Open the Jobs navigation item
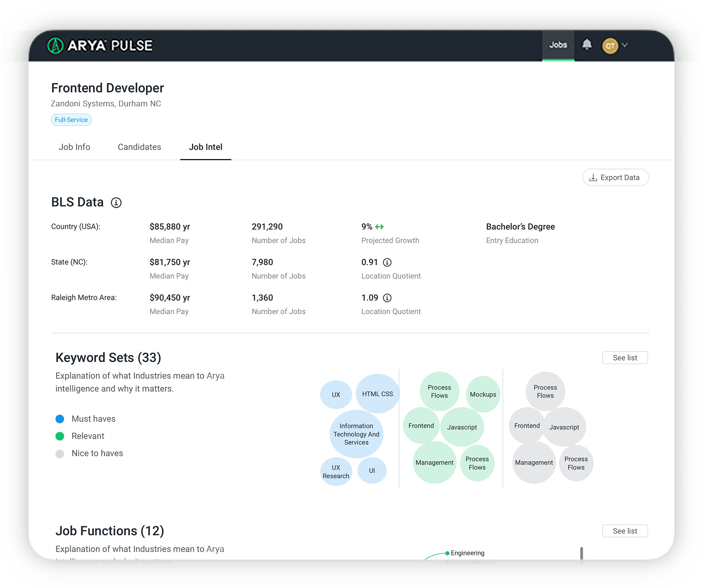Image resolution: width=703 pixels, height=588 pixels. coord(558,45)
